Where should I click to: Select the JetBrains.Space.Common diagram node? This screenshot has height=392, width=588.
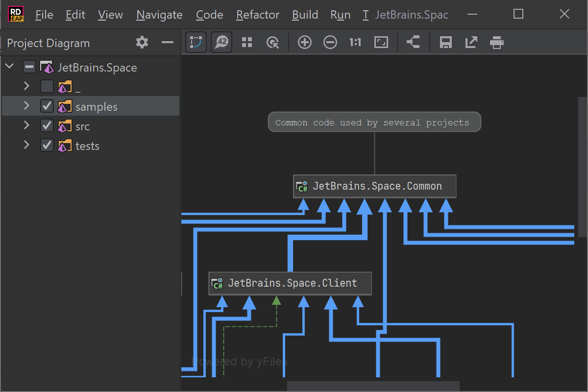pos(375,186)
